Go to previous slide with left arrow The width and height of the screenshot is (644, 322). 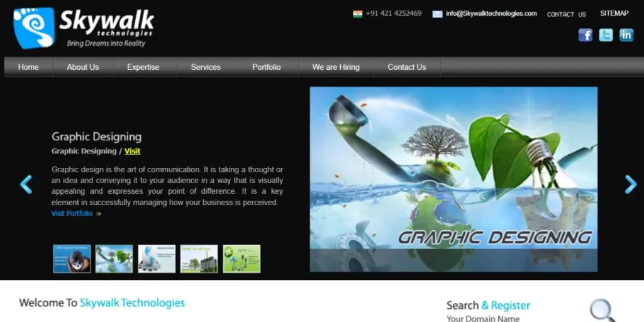(x=26, y=184)
